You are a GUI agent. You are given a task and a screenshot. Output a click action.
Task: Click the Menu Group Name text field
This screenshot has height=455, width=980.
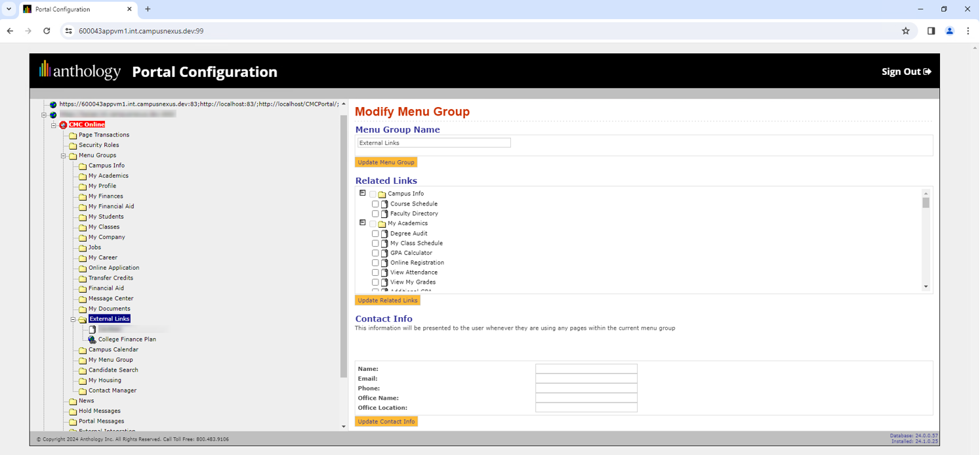(x=434, y=142)
